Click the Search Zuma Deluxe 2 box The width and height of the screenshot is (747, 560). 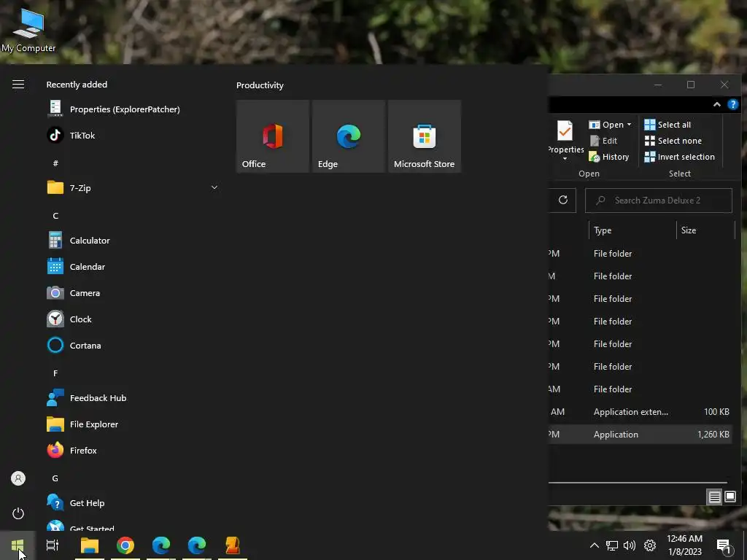(x=659, y=201)
